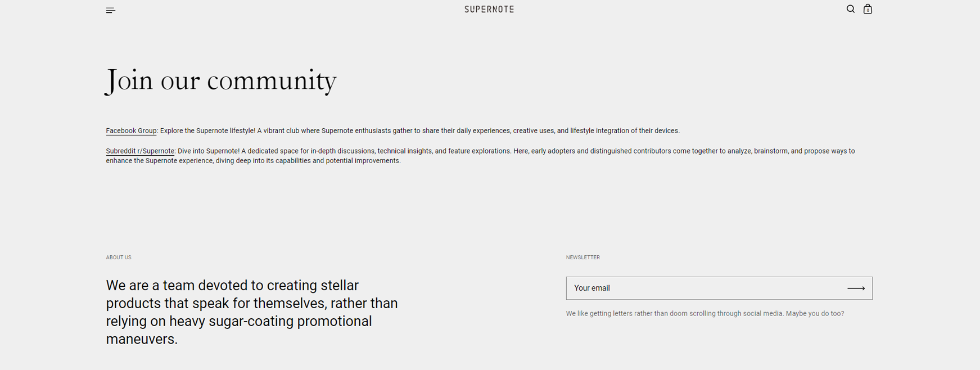Visit the Subreddit r/Supernote link
Screen dimensions: 980x370
(x=140, y=151)
